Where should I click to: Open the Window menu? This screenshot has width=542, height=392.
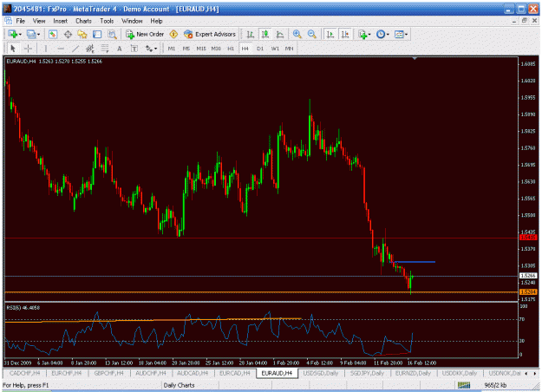pos(132,21)
